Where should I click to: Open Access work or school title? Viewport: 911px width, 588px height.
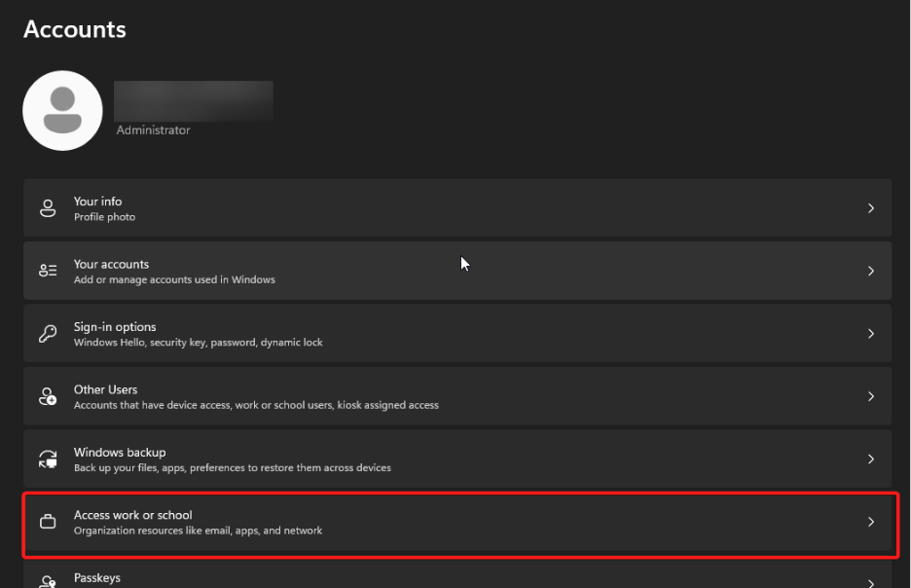(133, 515)
